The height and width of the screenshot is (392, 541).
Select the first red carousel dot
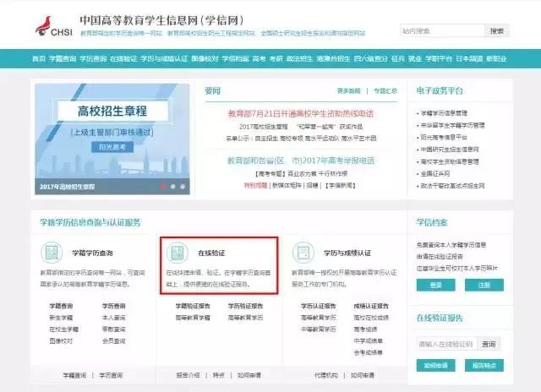(163, 187)
